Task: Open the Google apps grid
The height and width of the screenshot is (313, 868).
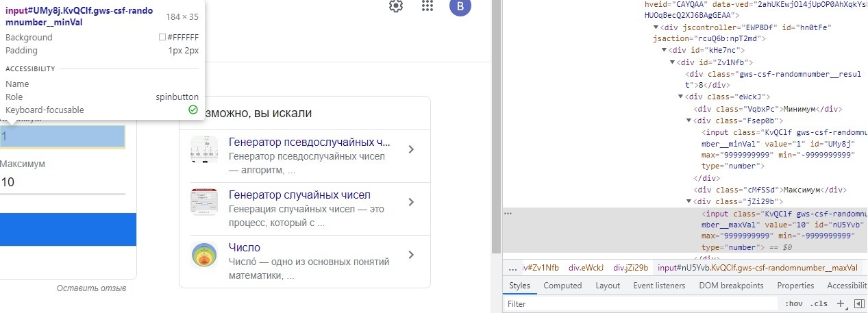Action: click(x=427, y=6)
